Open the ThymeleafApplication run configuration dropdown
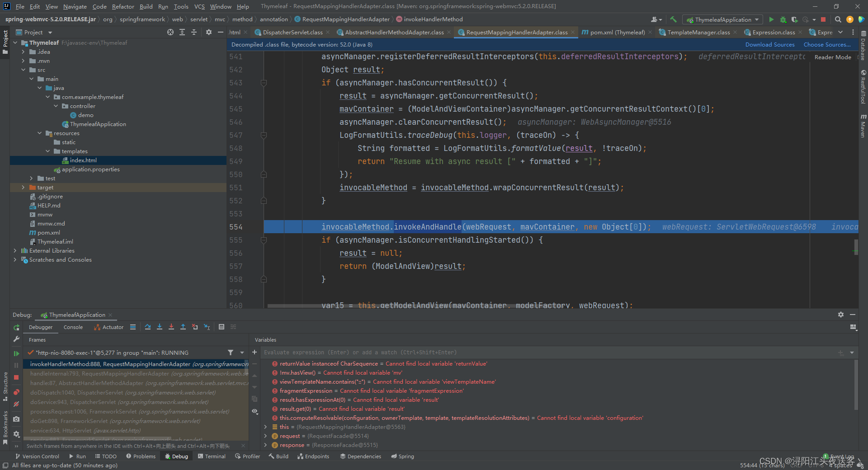Viewport: 868px width, 470px height. click(x=722, y=19)
